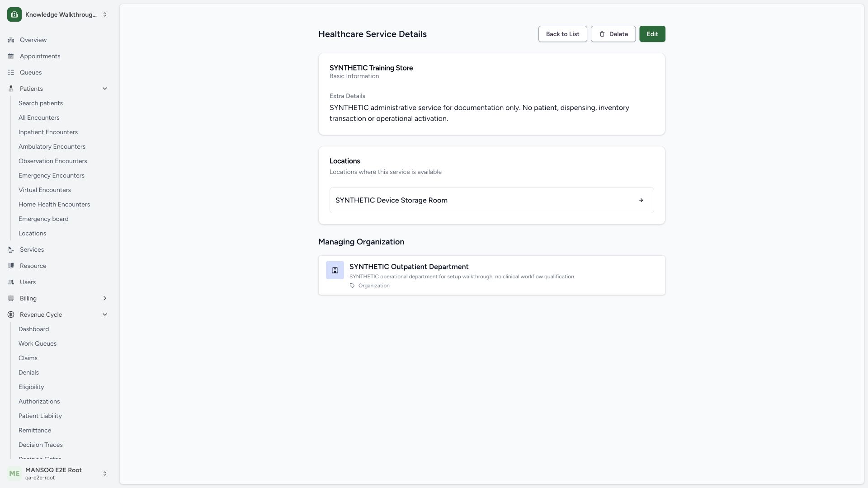The width and height of the screenshot is (868, 488).
Task: Go to Virtual Encounters
Action: (x=45, y=190)
